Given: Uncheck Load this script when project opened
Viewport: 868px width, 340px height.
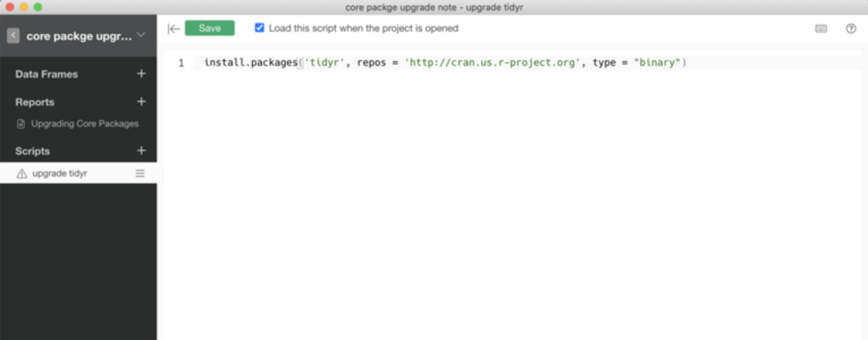Looking at the screenshot, I should pos(260,28).
